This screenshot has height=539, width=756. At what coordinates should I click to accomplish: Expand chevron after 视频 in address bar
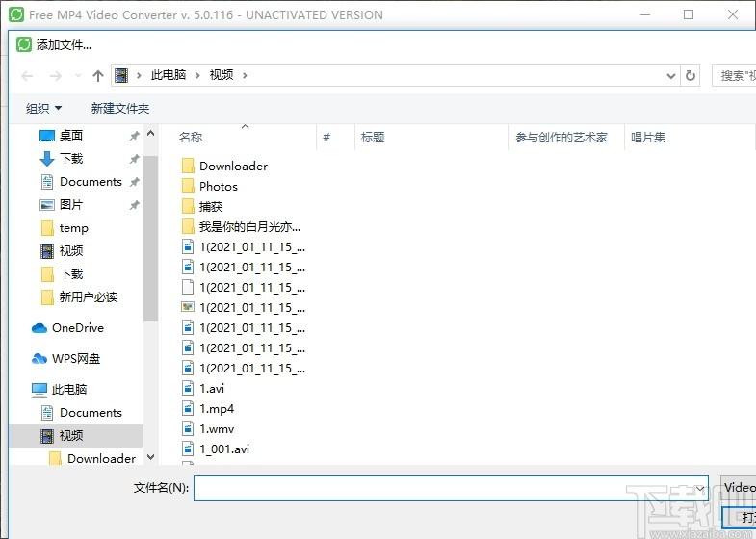[245, 75]
